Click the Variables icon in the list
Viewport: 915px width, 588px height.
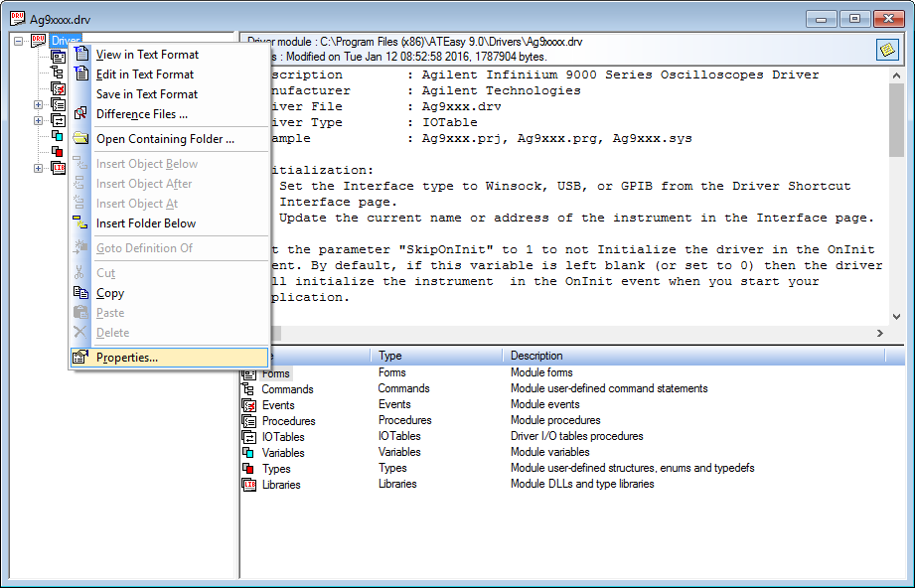(249, 453)
